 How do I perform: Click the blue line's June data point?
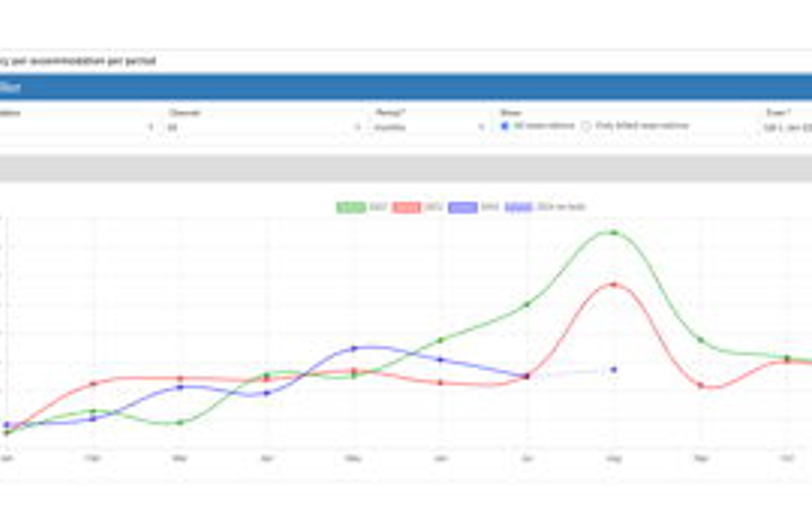(441, 360)
